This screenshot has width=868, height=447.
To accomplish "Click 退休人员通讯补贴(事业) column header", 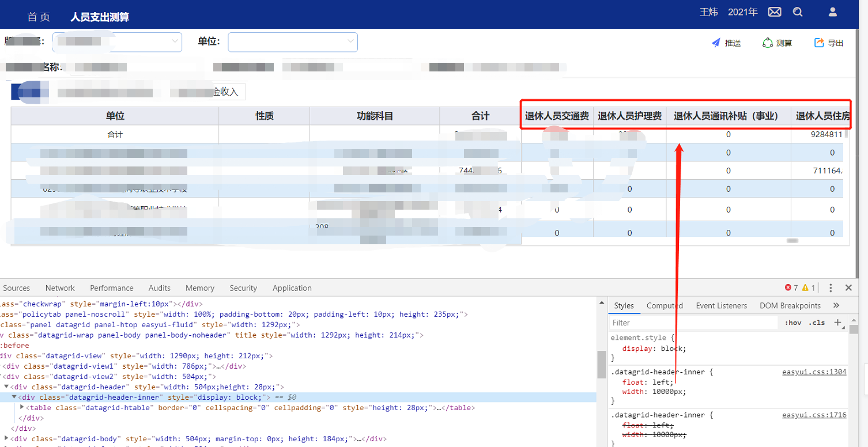I will [x=728, y=116].
